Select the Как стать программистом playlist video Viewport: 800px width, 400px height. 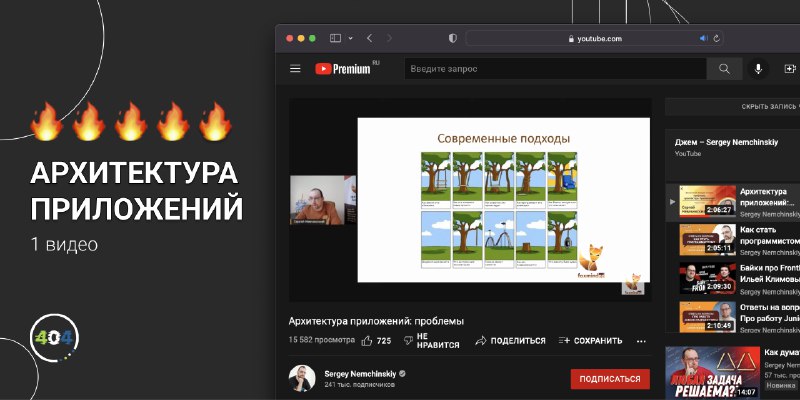pos(733,240)
